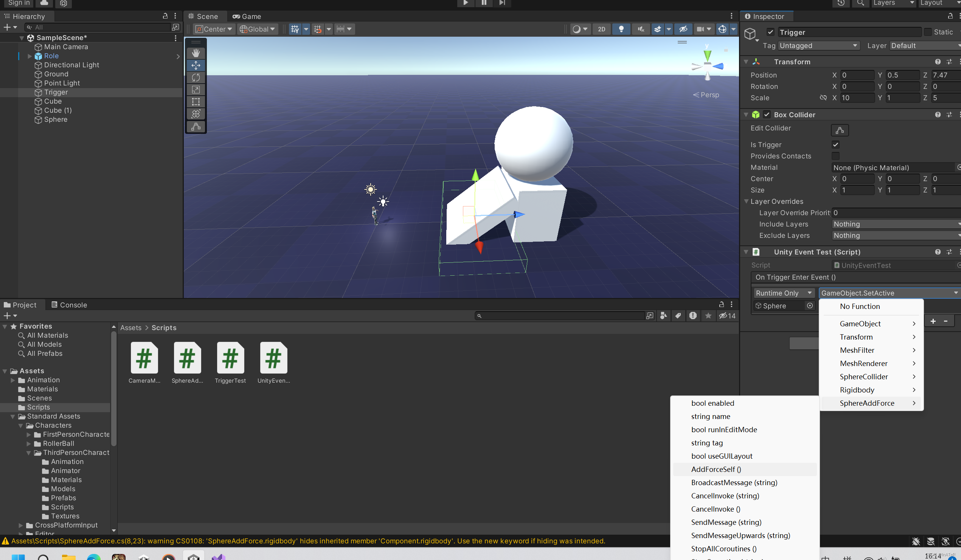Screen dimensions: 961x560
Task: Click the Edit Collider icon in Box Collider
Action: pyautogui.click(x=840, y=130)
